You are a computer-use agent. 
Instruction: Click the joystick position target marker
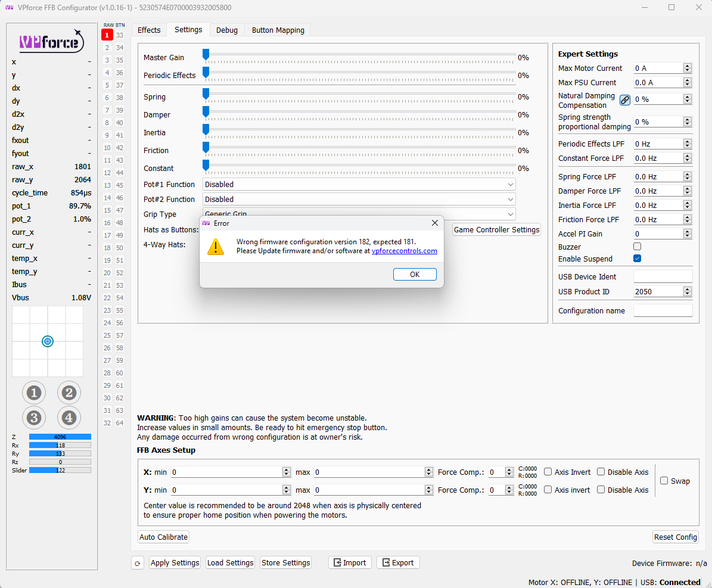point(48,341)
